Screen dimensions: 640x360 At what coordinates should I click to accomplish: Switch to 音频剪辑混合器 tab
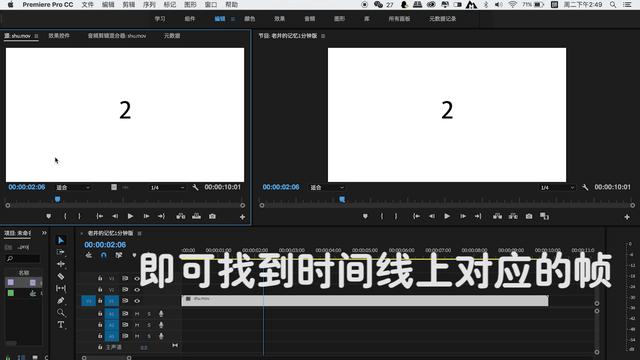(117, 36)
